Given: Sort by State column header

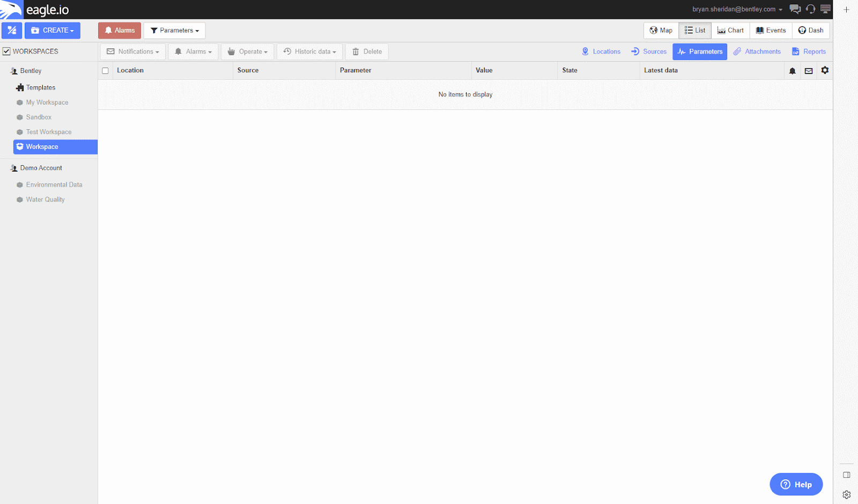Looking at the screenshot, I should click(x=598, y=70).
